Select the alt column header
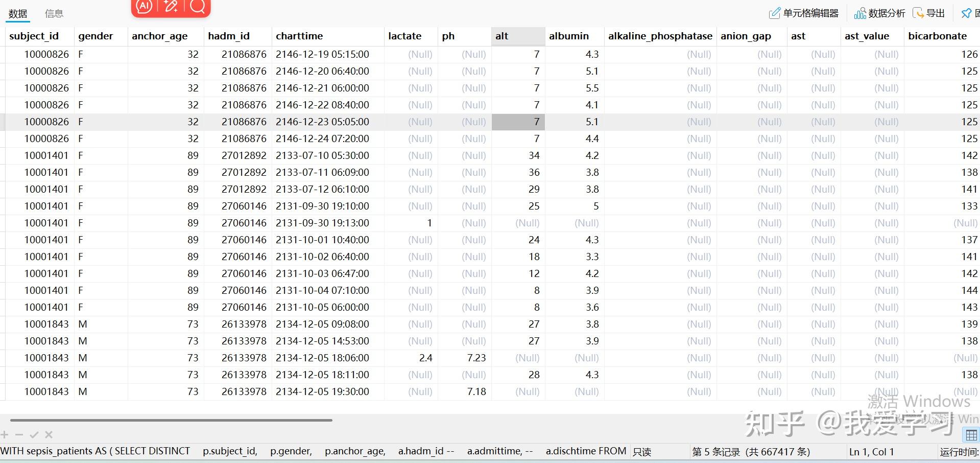This screenshot has height=463, width=980. point(518,36)
